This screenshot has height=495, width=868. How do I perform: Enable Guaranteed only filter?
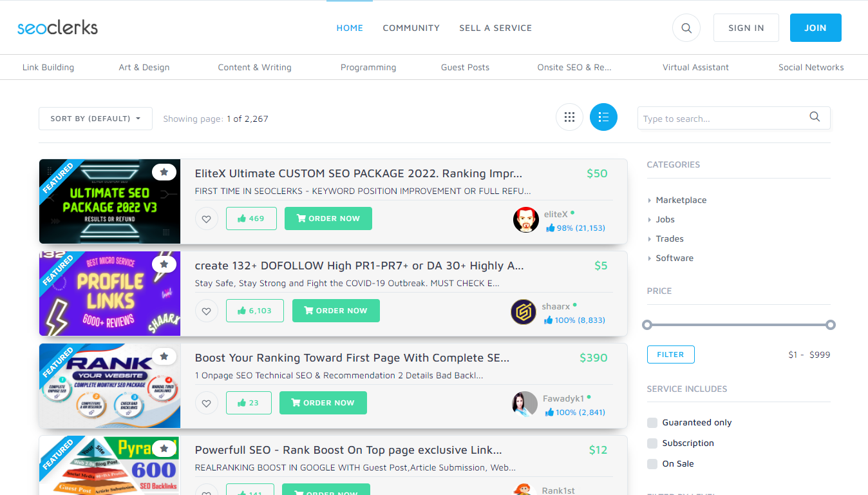click(x=652, y=423)
